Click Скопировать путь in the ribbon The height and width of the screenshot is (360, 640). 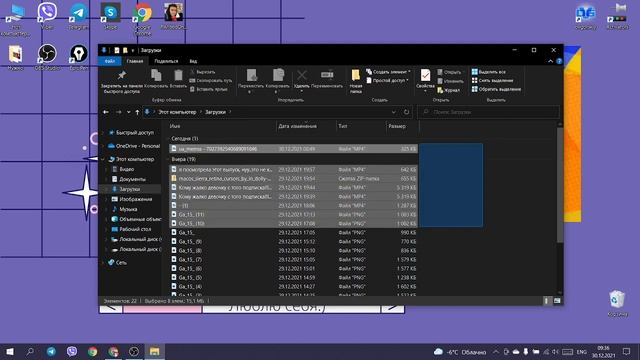click(x=211, y=80)
